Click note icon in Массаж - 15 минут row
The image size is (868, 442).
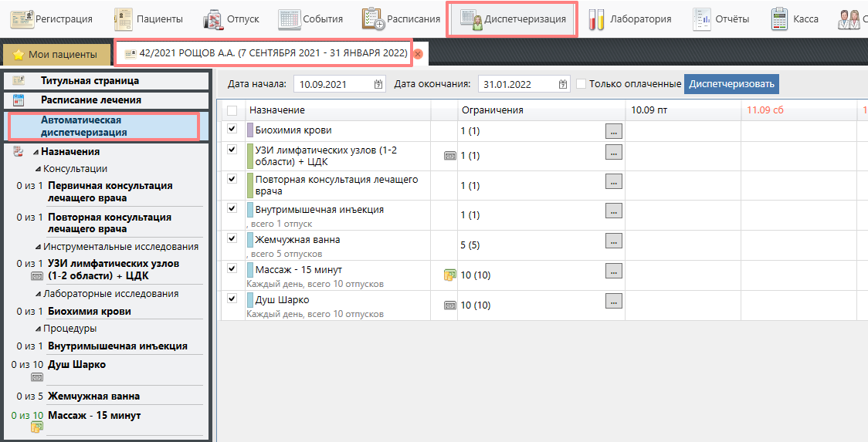click(449, 275)
